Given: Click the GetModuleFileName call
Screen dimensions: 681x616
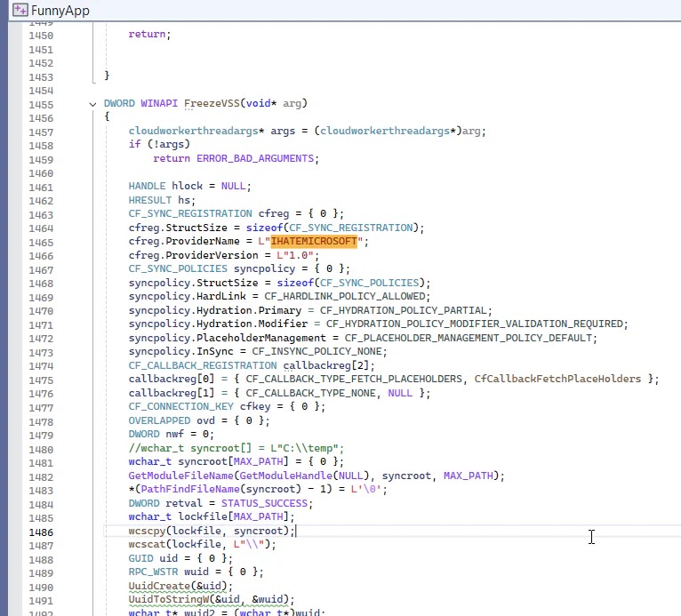Looking at the screenshot, I should click(x=180, y=476).
